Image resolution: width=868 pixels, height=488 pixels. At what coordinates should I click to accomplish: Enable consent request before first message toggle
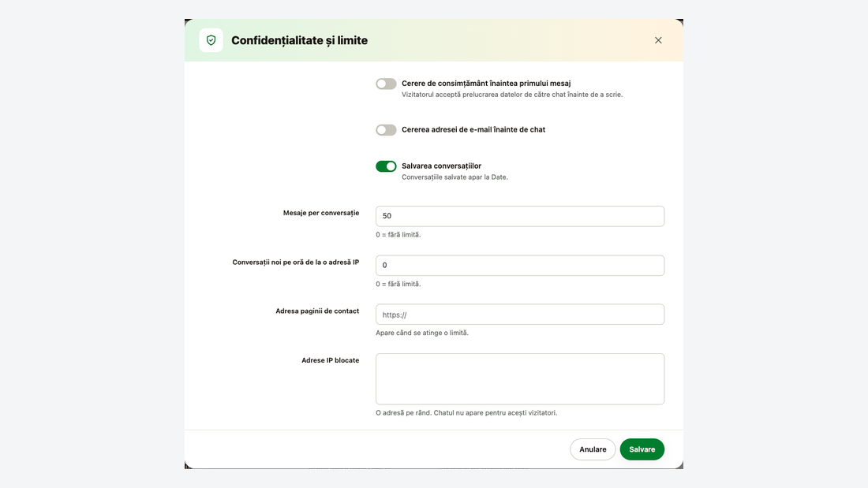click(386, 84)
